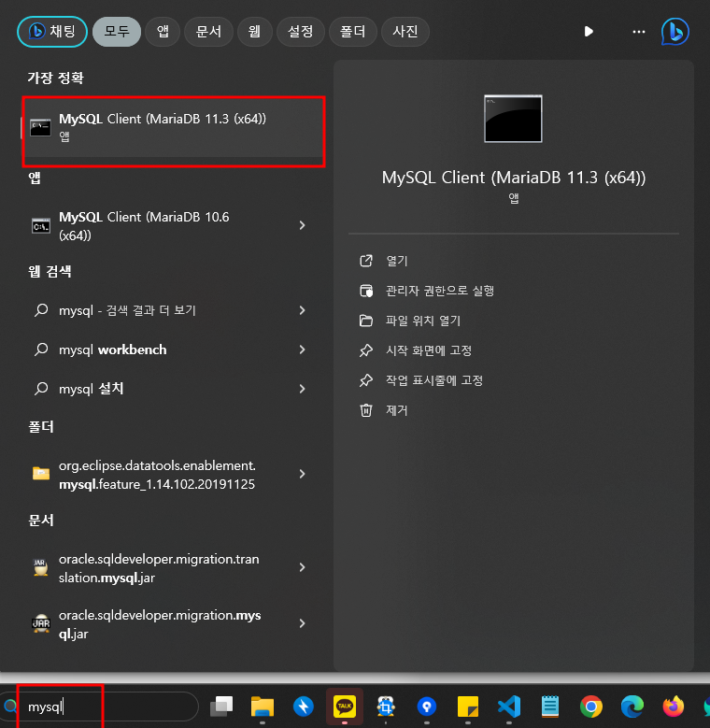
Task: Switch to the 폴더 filter tab
Action: tap(353, 32)
